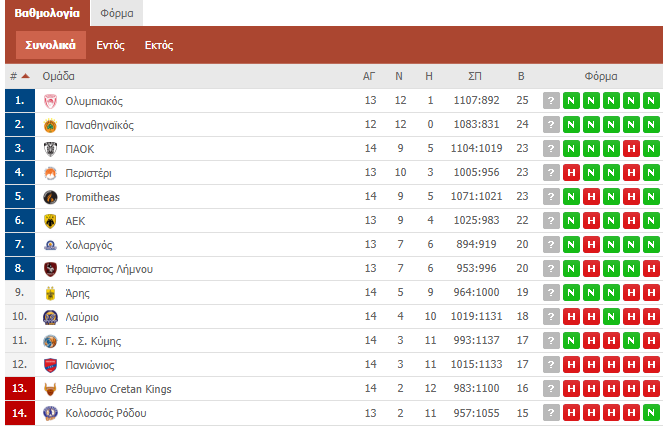
Task: Click the gray question mark in Ολυμπιακός row
Action: click(551, 101)
